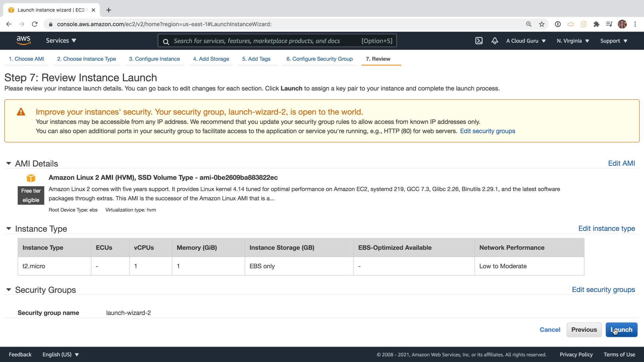Bookmark page with star icon
This screenshot has width=644, height=362.
coord(541,24)
